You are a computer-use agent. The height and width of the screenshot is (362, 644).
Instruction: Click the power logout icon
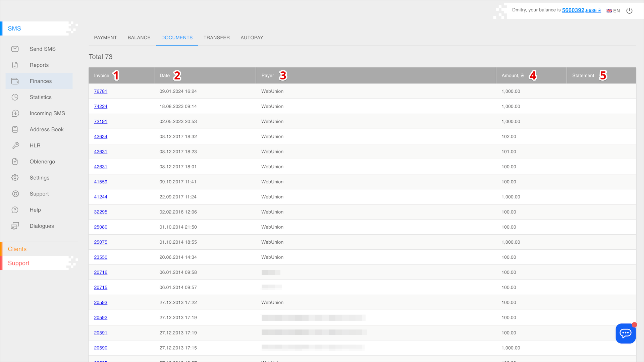click(629, 11)
